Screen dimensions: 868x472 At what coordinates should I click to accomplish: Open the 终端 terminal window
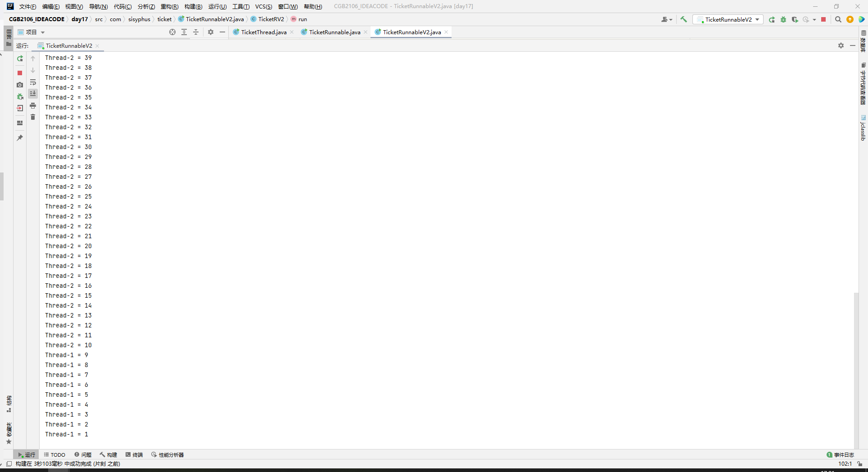coord(134,455)
